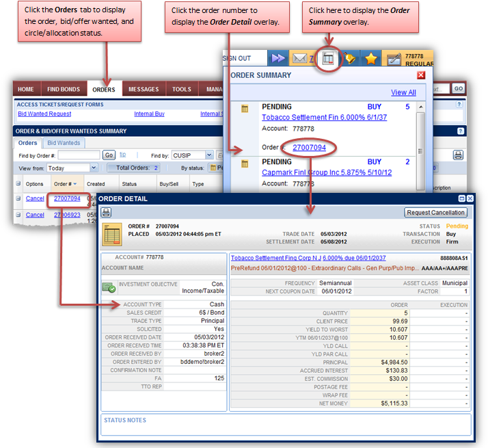Screen dimensions: 488x448
Task: Close the Order Summary overlay
Action: tap(421, 75)
